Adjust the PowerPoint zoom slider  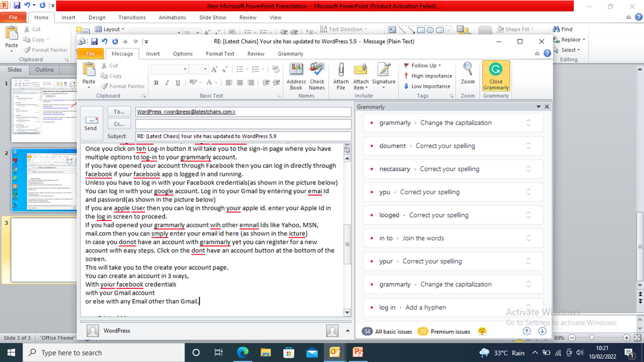click(592, 338)
